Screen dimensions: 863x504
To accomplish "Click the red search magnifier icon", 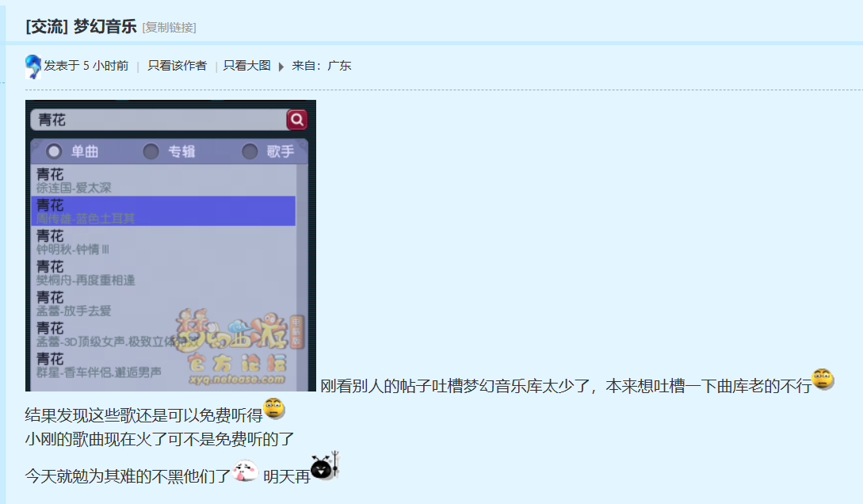I will coord(296,120).
